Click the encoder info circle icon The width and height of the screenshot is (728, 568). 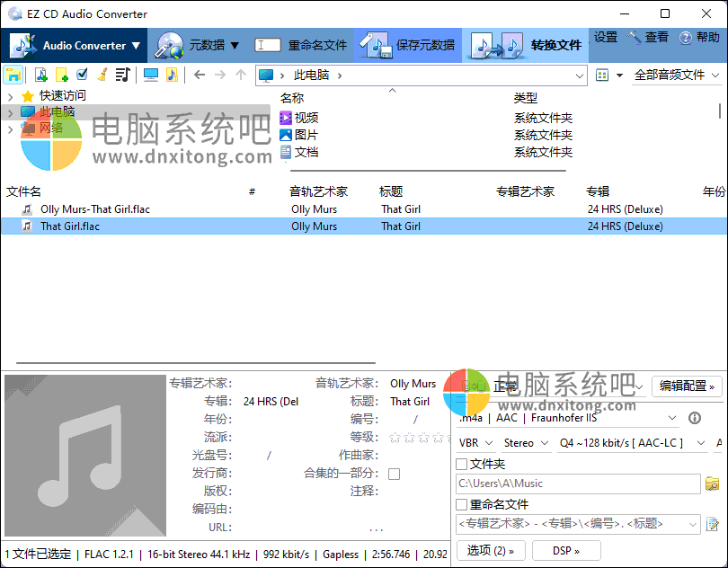(695, 418)
